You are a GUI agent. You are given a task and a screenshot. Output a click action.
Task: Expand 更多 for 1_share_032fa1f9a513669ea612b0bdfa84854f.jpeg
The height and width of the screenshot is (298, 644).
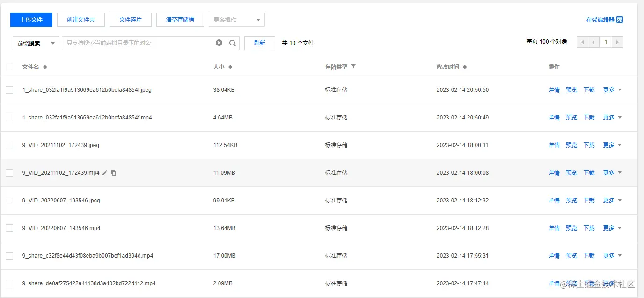pyautogui.click(x=612, y=90)
